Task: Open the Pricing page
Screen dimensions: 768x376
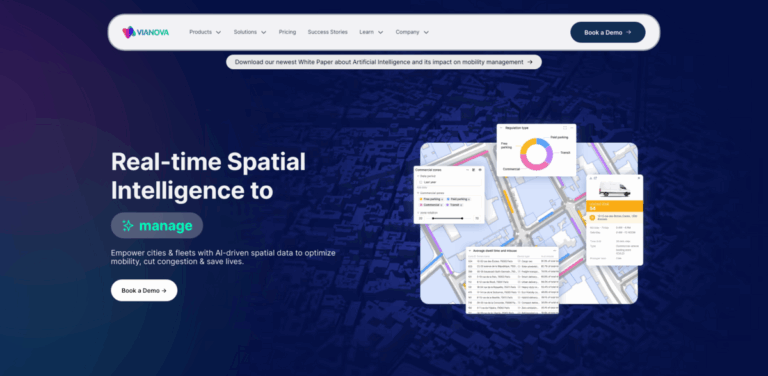Action: pos(288,32)
